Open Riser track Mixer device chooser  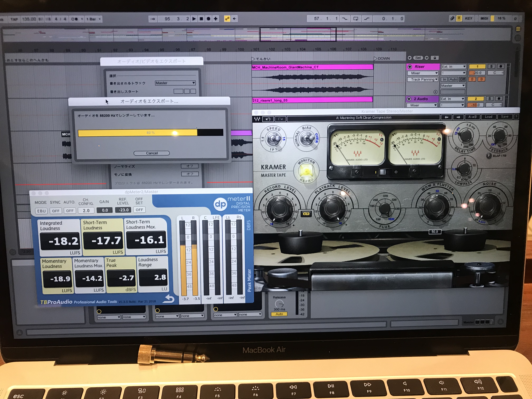423,73
